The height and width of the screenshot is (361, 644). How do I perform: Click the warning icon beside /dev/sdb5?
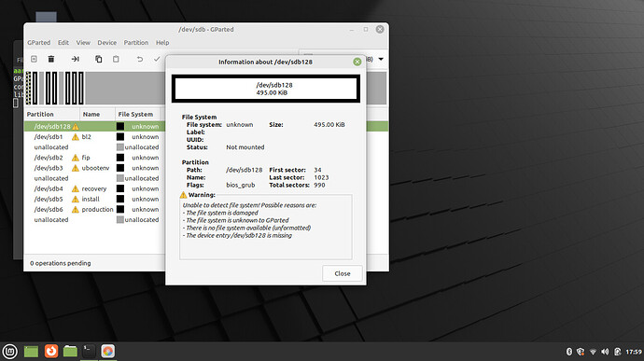(x=76, y=199)
